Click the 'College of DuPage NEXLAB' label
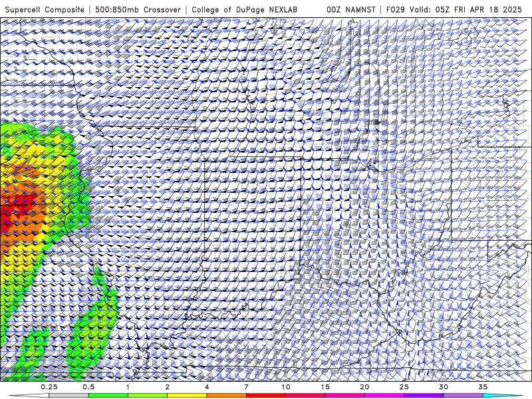The height and width of the screenshot is (399, 532). point(244,10)
